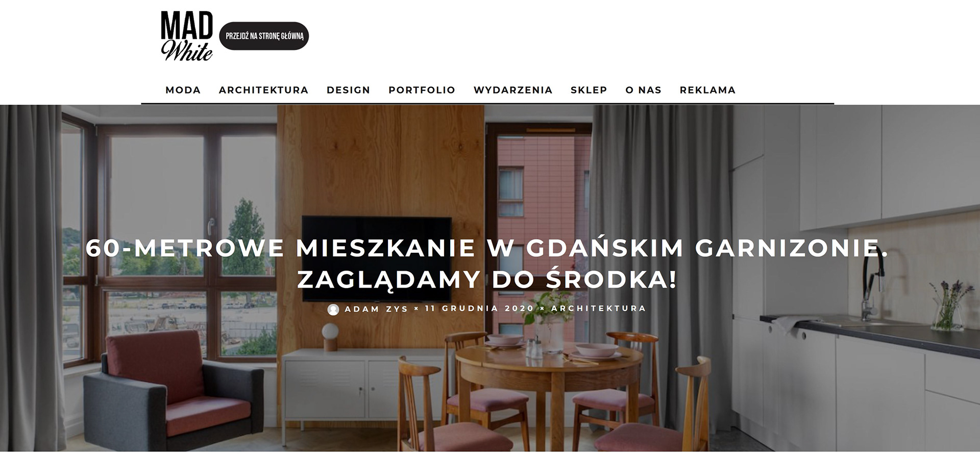Image resolution: width=980 pixels, height=454 pixels.
Task: Open the SKLEP page
Action: tap(589, 90)
